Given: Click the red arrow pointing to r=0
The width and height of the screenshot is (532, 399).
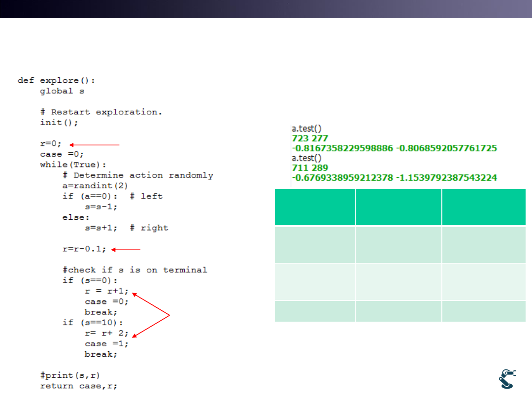Looking at the screenshot, I should 94,145.
